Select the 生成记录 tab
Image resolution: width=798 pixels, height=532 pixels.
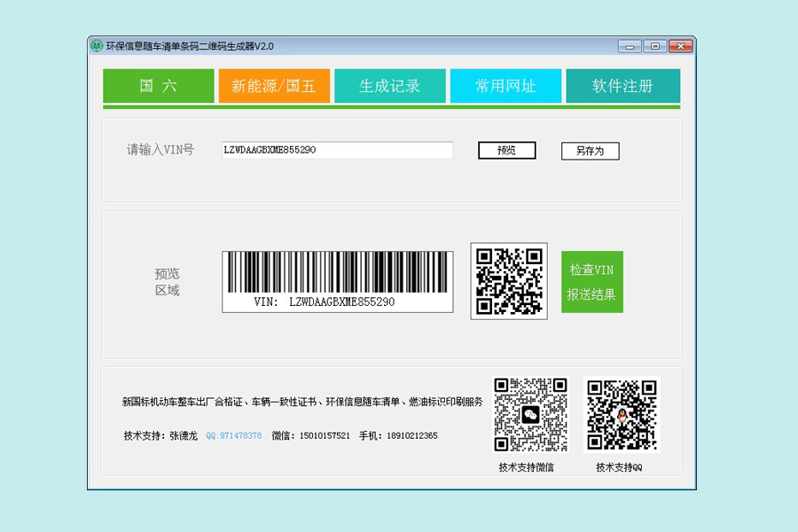coord(389,86)
